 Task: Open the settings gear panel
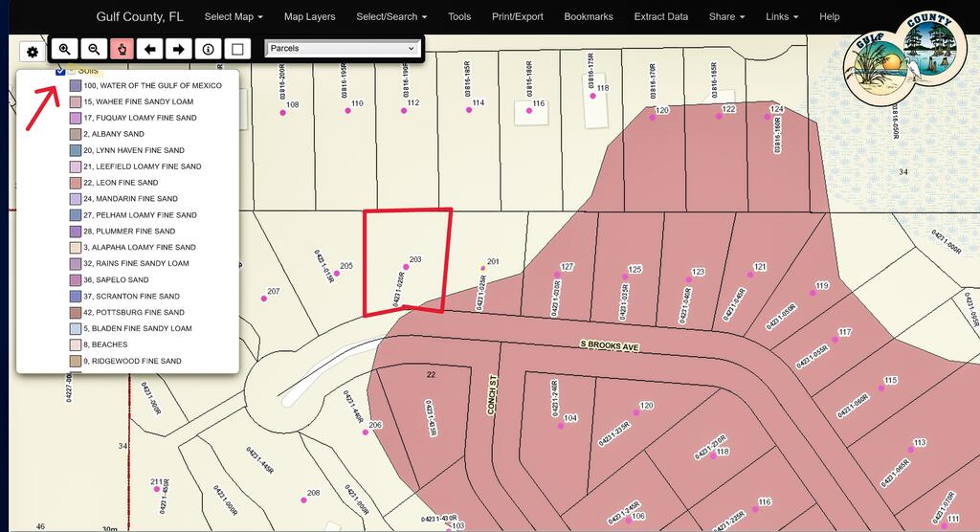point(33,53)
